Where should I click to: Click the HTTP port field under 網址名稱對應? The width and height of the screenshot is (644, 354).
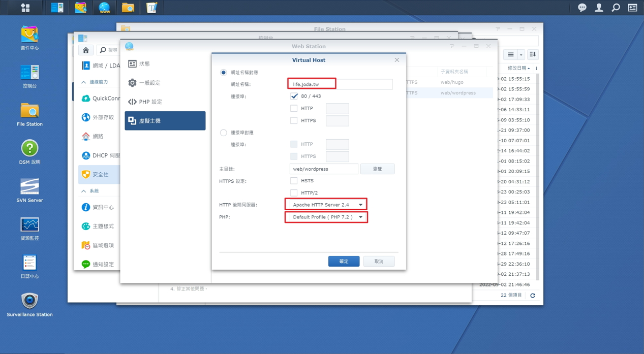click(x=337, y=109)
